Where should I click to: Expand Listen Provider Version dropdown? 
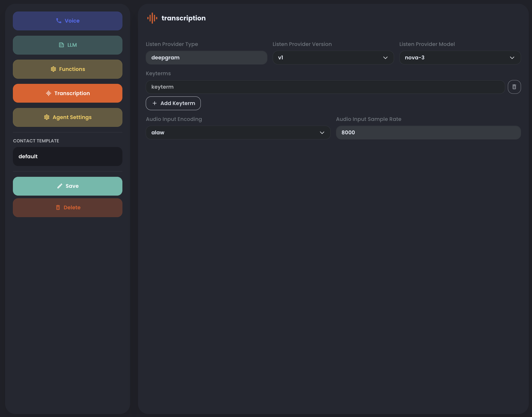tap(333, 58)
